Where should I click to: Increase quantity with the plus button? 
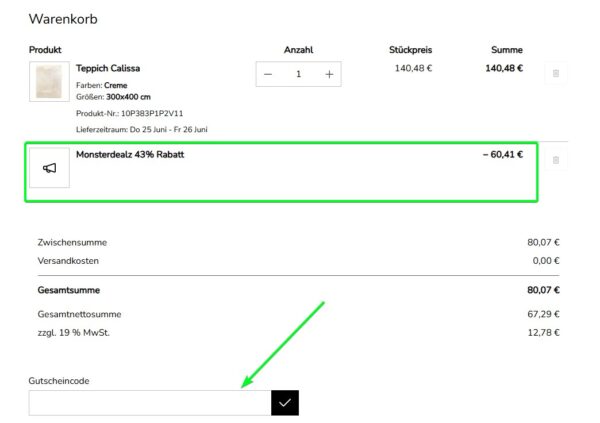(329, 74)
